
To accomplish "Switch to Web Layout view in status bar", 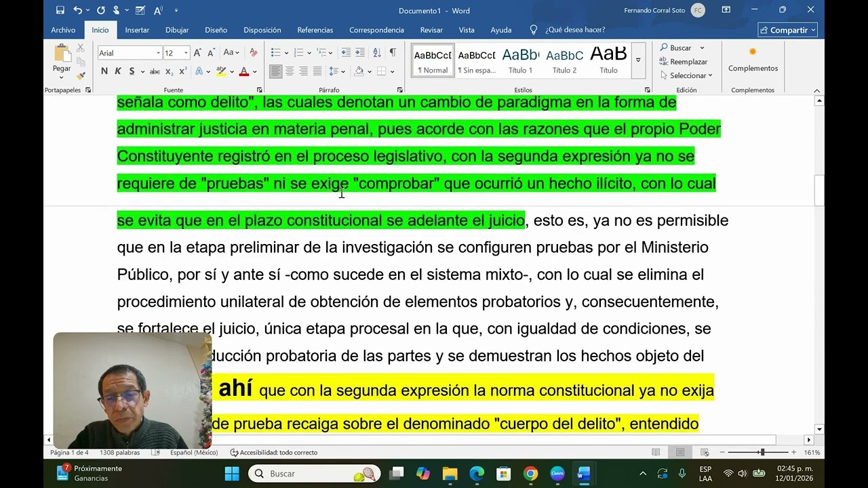I will [705, 452].
